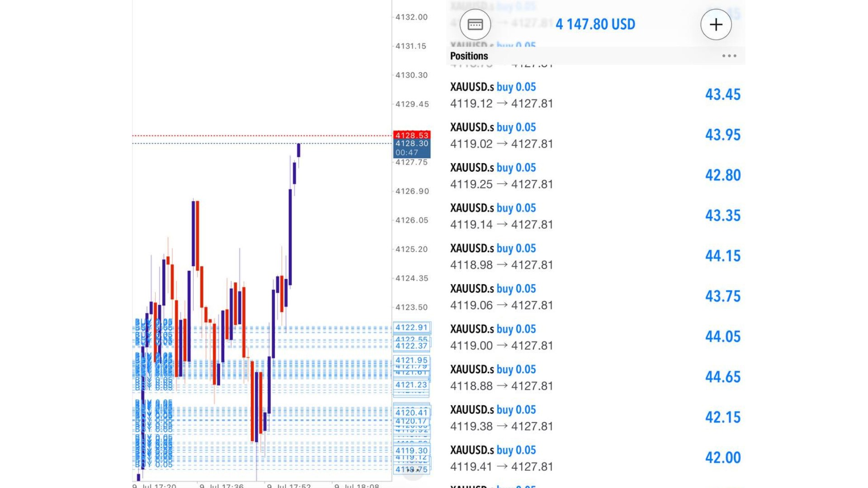Select the 4121.95 order level label

click(411, 361)
